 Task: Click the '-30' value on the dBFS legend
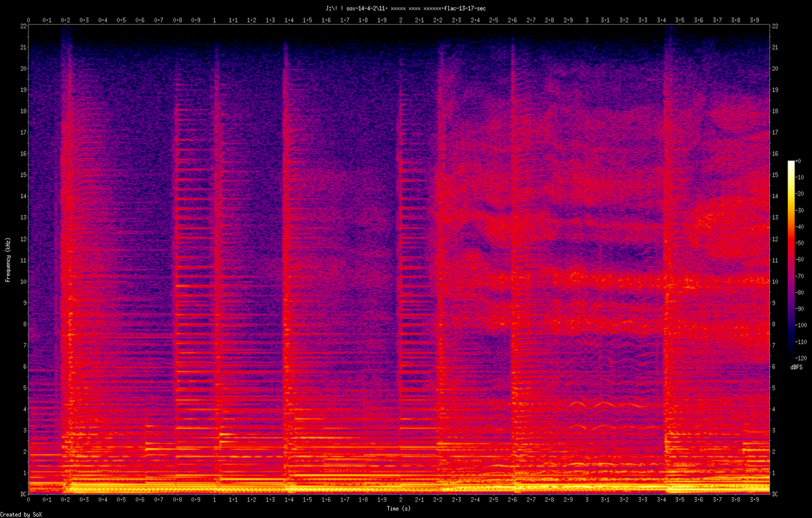click(x=800, y=210)
